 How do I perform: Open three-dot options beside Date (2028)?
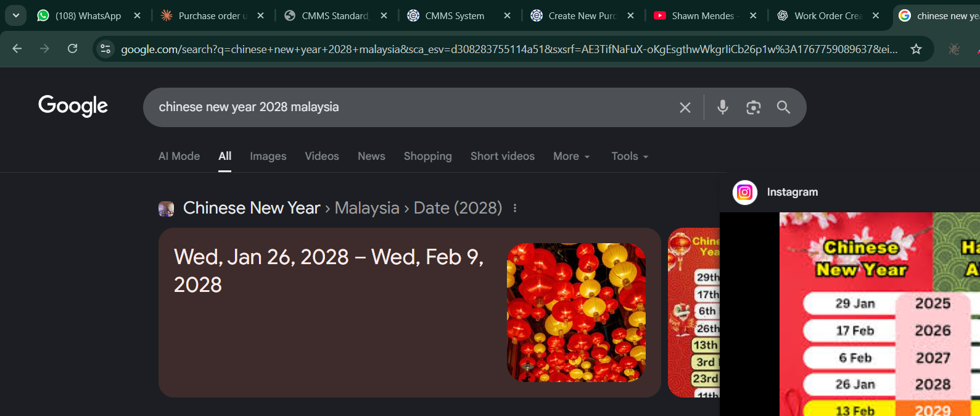(515, 208)
